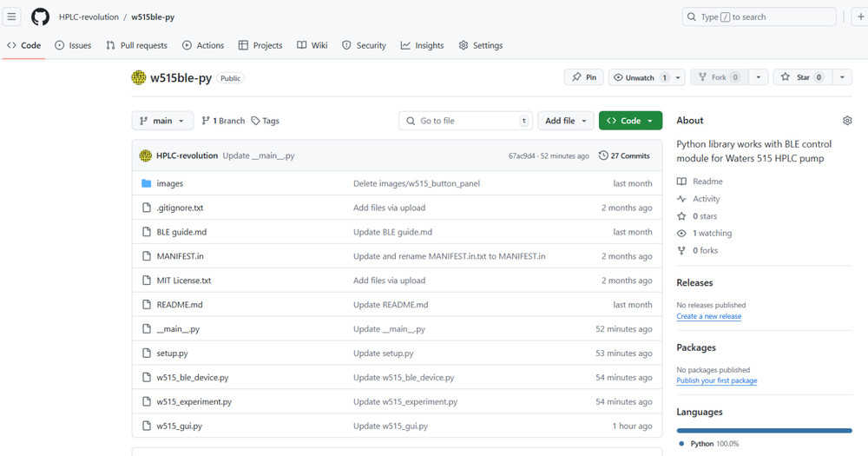Viewport: 868px width, 456px height.
Task: Expand the green Code dropdown button
Action: [x=630, y=121]
